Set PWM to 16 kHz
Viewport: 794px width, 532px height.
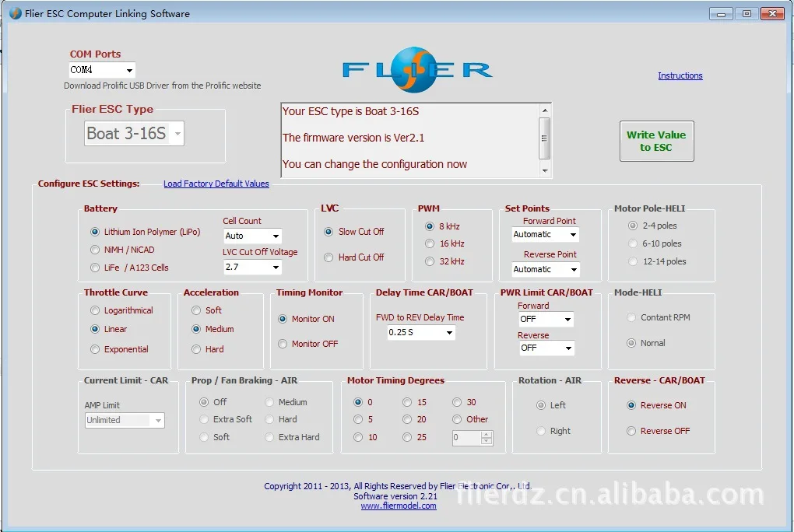[444, 243]
